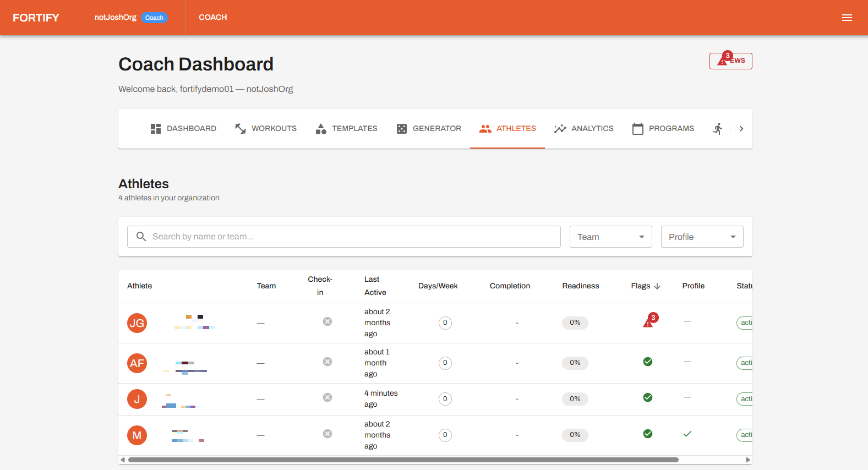The height and width of the screenshot is (470, 868).
Task: Expand the Team filter dropdown
Action: pos(610,237)
